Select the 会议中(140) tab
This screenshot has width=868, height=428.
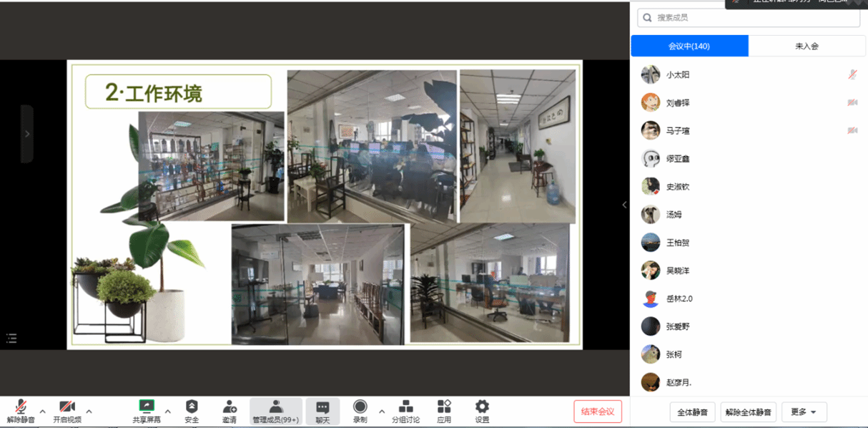689,46
